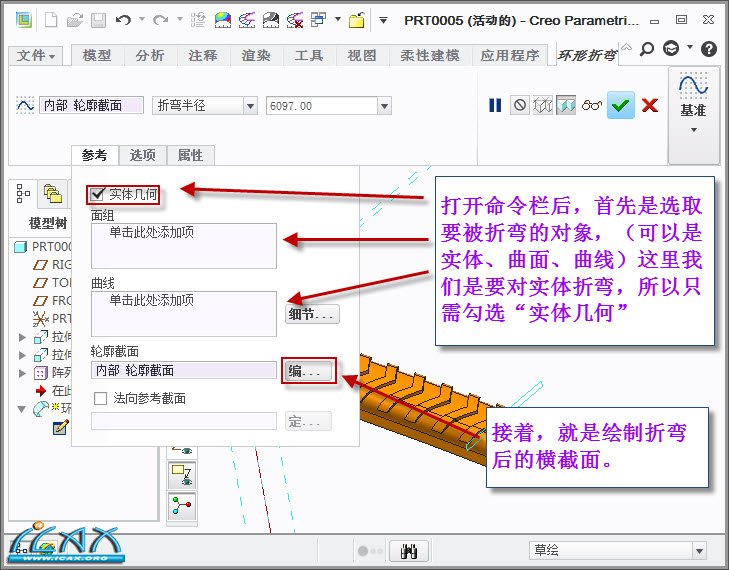729x570 pixels.
Task: Click the 内部 轮廓截面 collector in dashboard
Action: [91, 106]
